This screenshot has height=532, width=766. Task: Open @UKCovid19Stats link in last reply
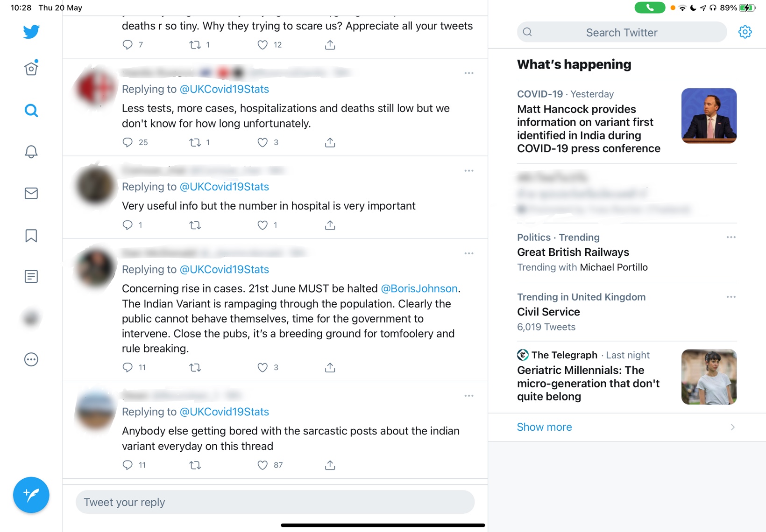click(224, 412)
